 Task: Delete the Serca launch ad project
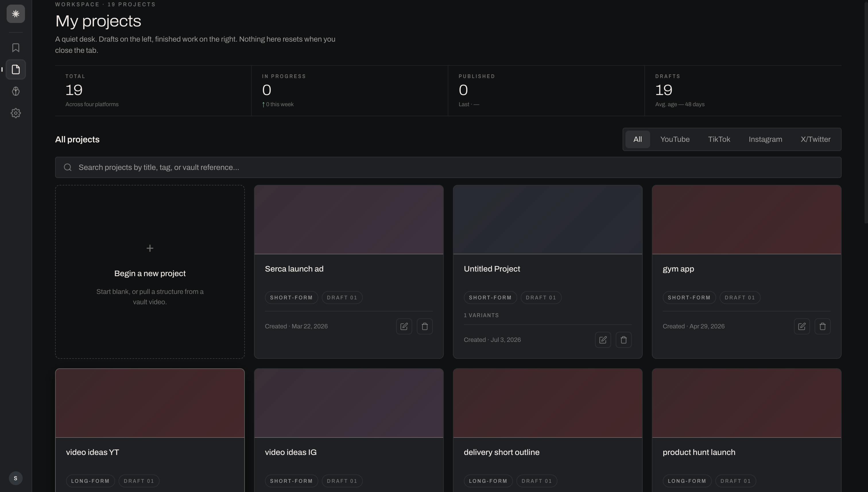(425, 326)
